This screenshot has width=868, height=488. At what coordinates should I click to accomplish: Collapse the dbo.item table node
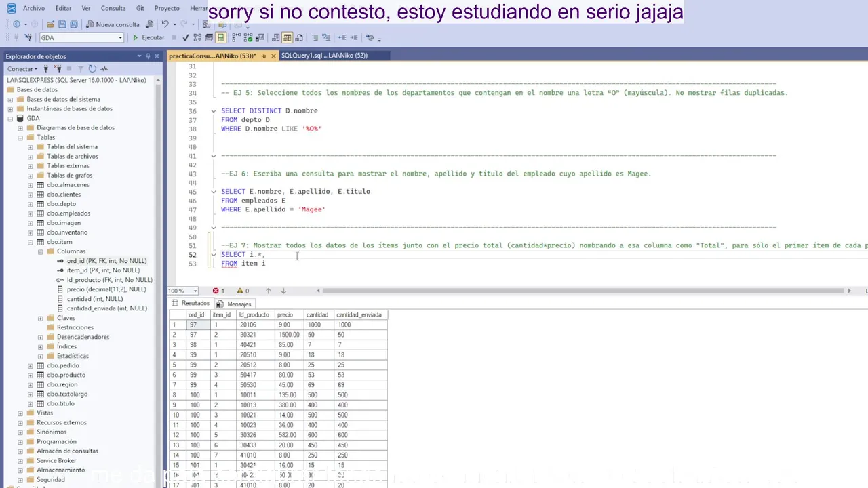[31, 241]
